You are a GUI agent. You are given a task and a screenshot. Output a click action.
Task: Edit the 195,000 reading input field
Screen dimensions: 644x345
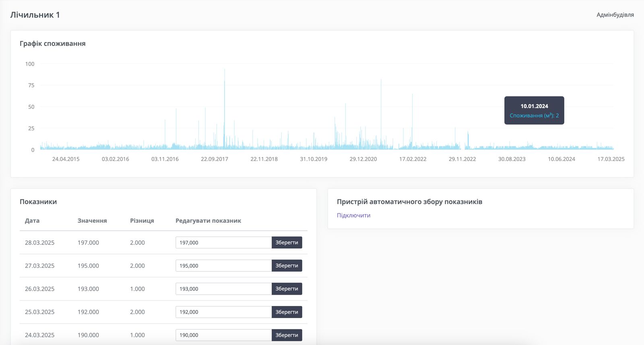(x=223, y=266)
